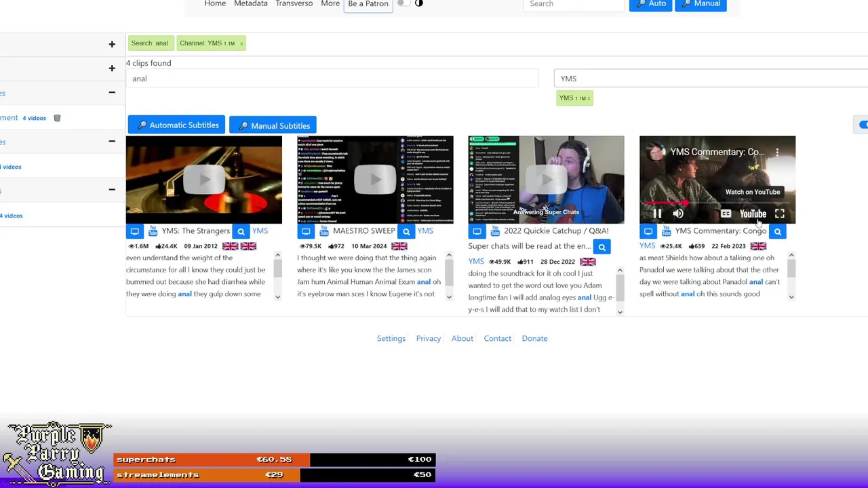Open the Privacy footer link

(429, 338)
